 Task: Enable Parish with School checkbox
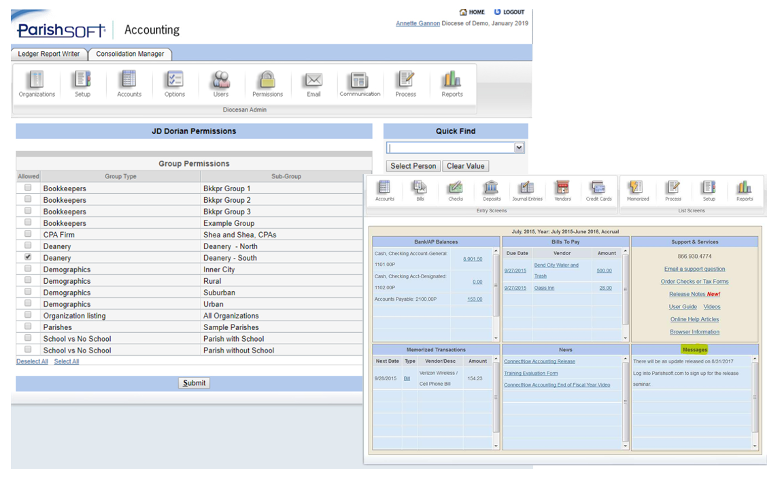tap(28, 338)
